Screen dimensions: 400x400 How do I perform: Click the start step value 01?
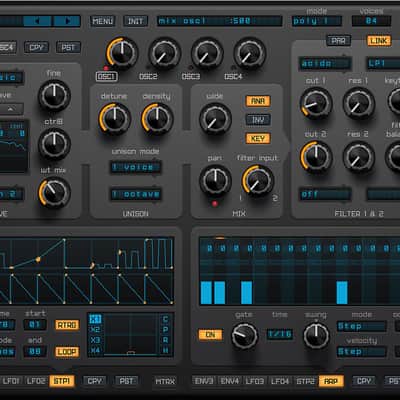[35, 324]
